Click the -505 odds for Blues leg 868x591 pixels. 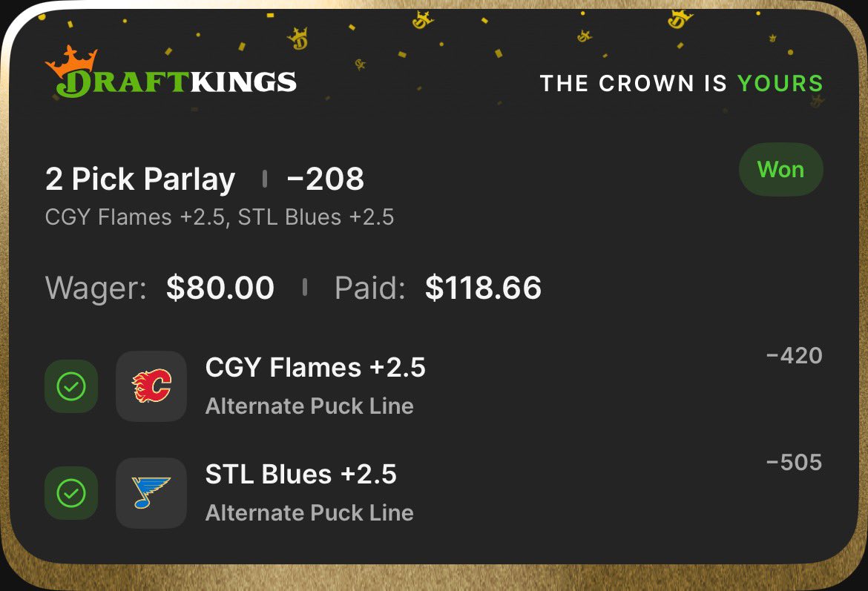[794, 463]
